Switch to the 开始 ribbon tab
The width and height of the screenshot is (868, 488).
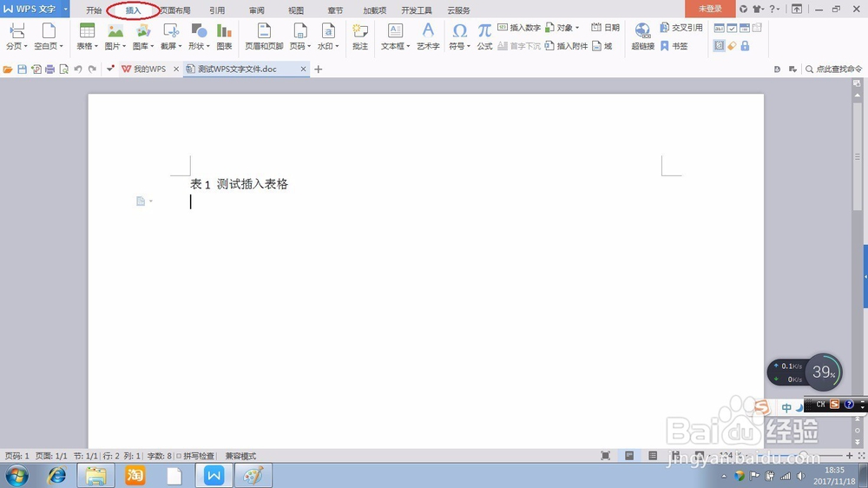[x=94, y=10]
